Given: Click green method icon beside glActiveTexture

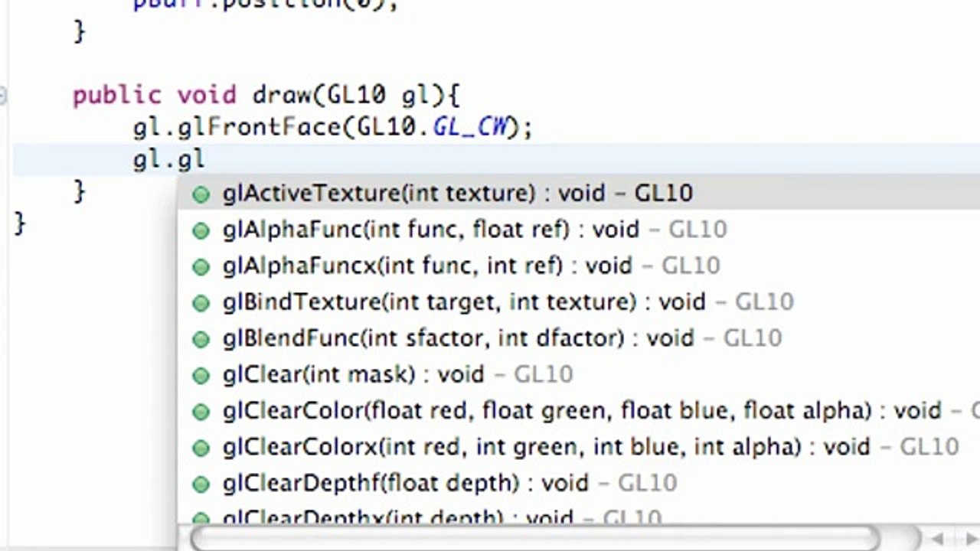Looking at the screenshot, I should (x=201, y=194).
